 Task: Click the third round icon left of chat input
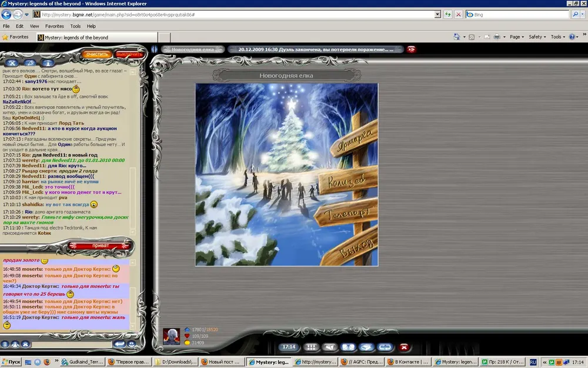point(25,344)
